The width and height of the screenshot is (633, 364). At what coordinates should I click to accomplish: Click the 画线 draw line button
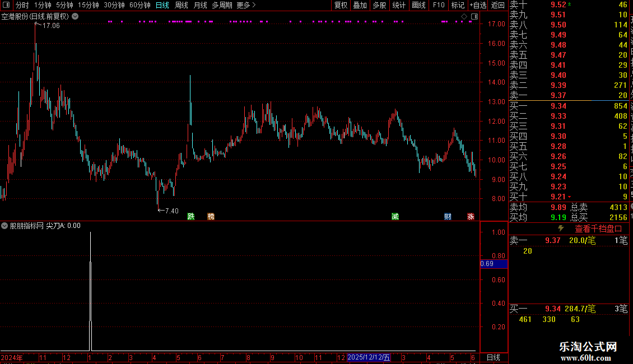pyautogui.click(x=418, y=5)
